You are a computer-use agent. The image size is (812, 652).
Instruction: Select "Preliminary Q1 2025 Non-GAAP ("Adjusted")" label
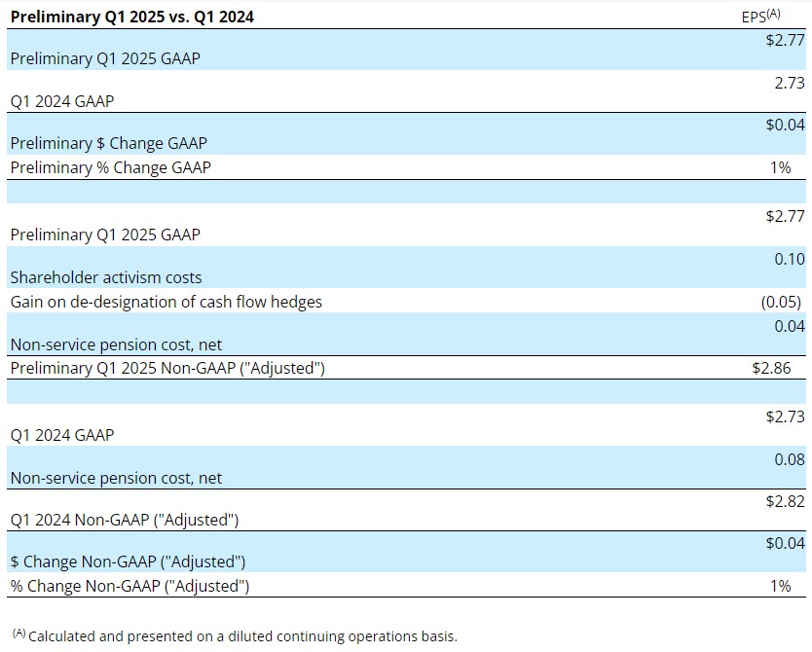(167, 368)
